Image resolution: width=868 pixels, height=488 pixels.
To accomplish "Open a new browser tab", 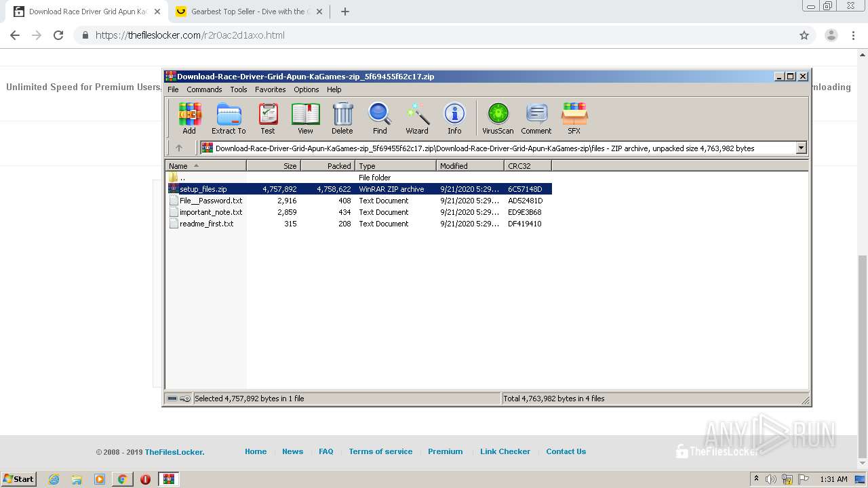I will 344,12.
